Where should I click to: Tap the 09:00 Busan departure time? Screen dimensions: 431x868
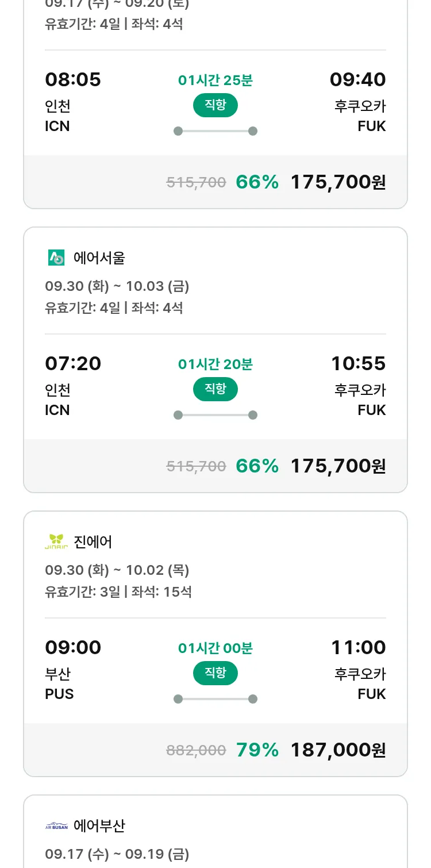click(x=73, y=647)
